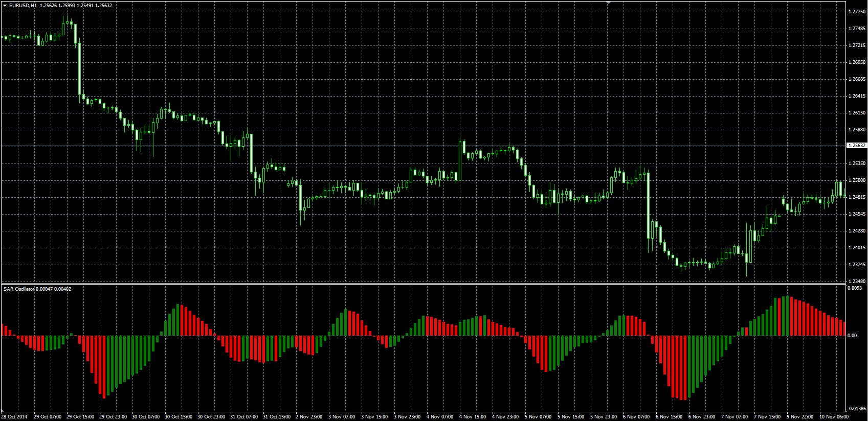Click the 6 Nov 23:00 time label
This screenshot has height=422, width=868.
click(x=702, y=417)
